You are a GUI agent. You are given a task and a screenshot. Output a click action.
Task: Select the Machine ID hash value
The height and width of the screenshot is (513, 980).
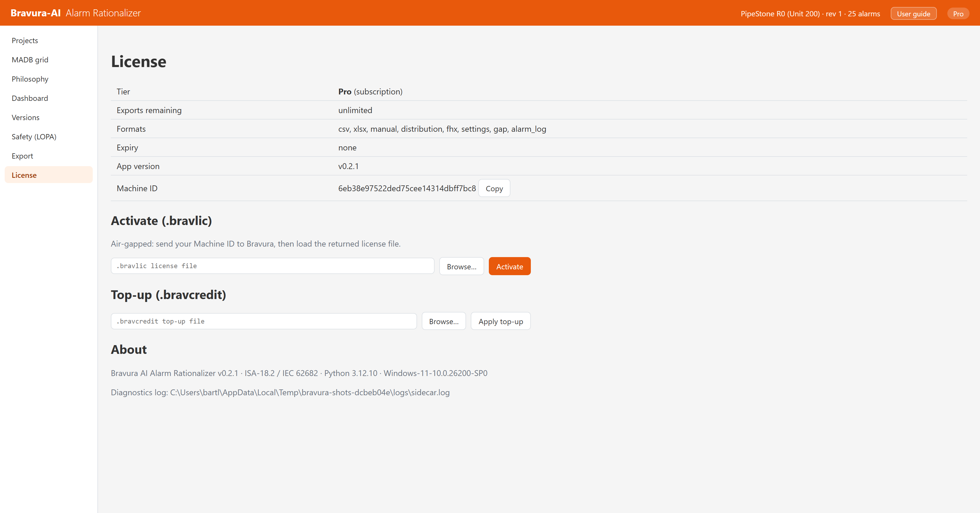pos(407,188)
